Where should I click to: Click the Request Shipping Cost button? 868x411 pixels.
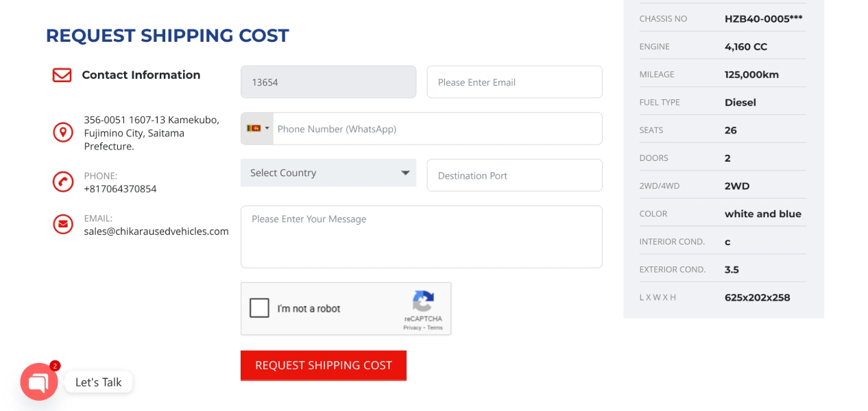click(324, 365)
